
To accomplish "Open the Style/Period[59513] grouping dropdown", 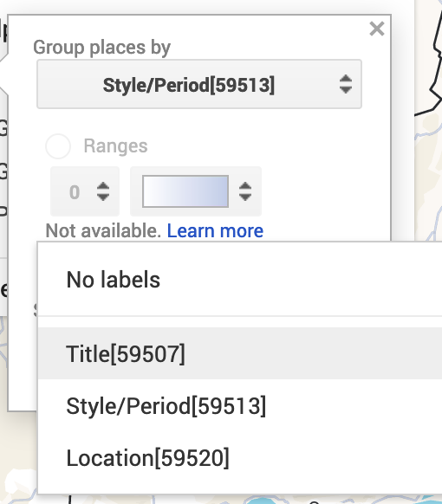I will [x=199, y=84].
